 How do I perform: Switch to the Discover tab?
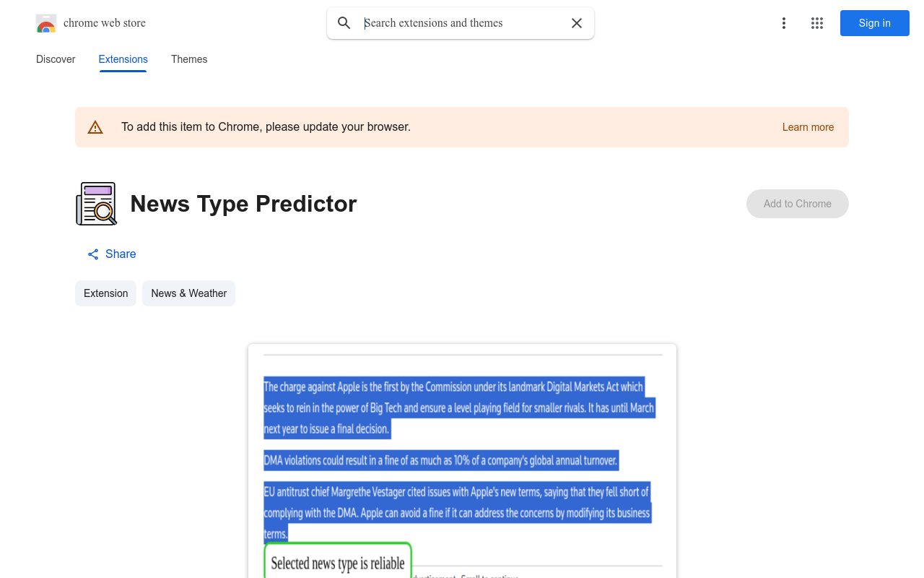[55, 59]
